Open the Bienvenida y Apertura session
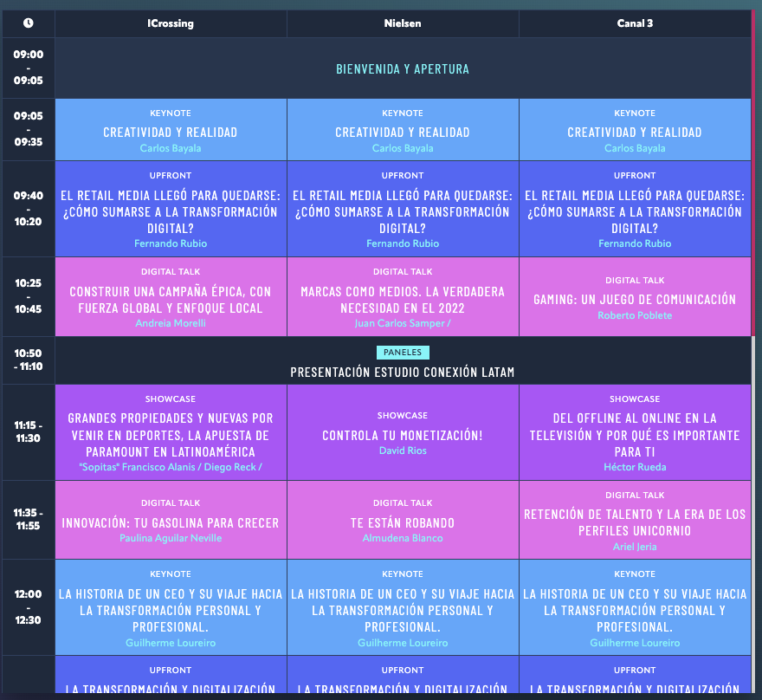 point(403,69)
